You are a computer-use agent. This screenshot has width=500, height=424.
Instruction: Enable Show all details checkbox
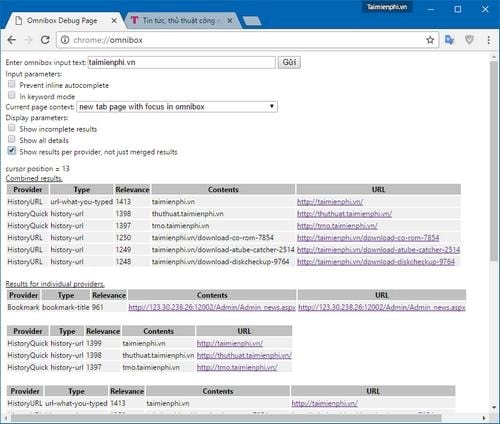click(12, 139)
